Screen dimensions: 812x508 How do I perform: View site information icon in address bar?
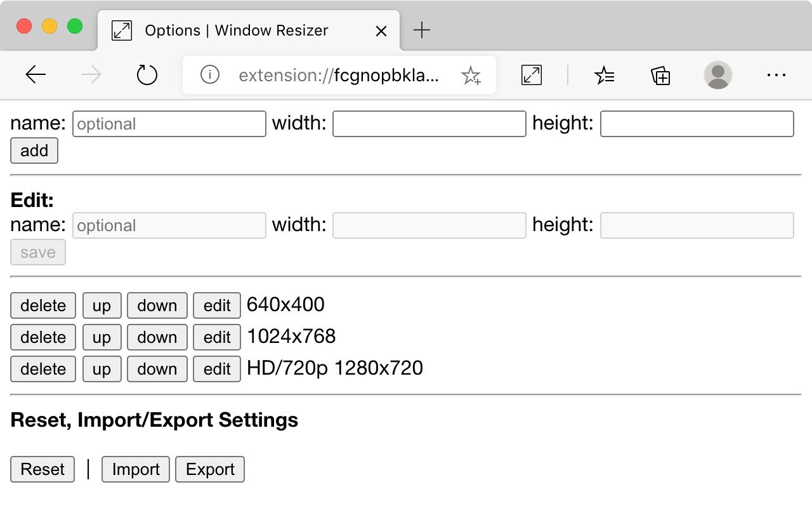209,75
